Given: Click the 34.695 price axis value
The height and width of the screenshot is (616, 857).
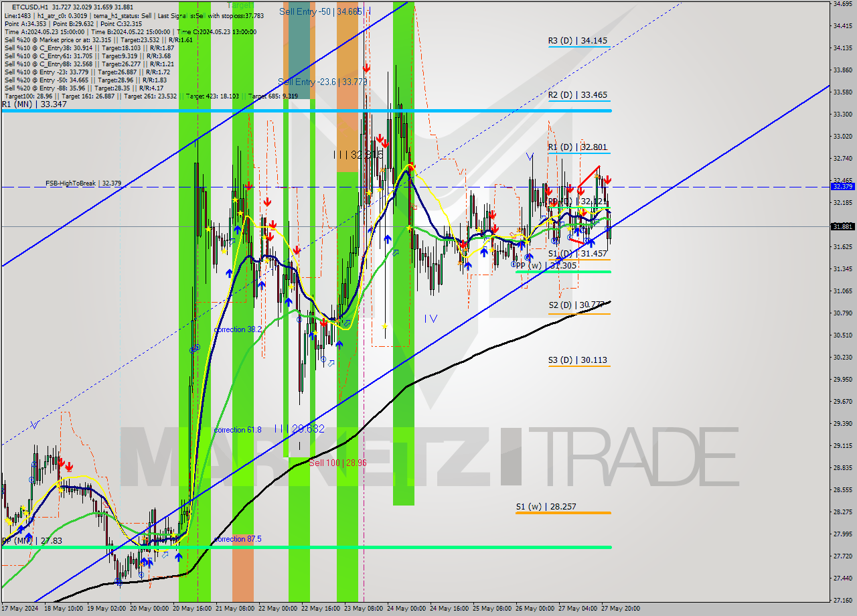Looking at the screenshot, I should click(843, 4).
